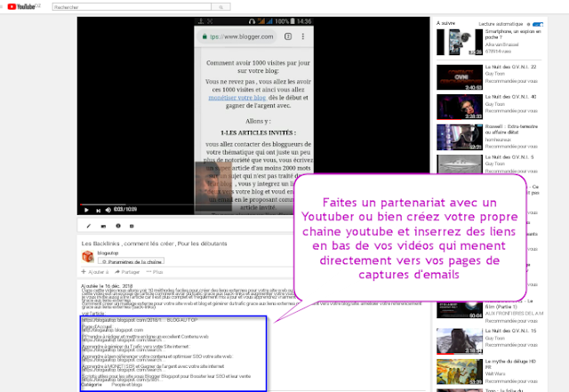
Task: Play the video with the play button
Action: click(x=86, y=210)
